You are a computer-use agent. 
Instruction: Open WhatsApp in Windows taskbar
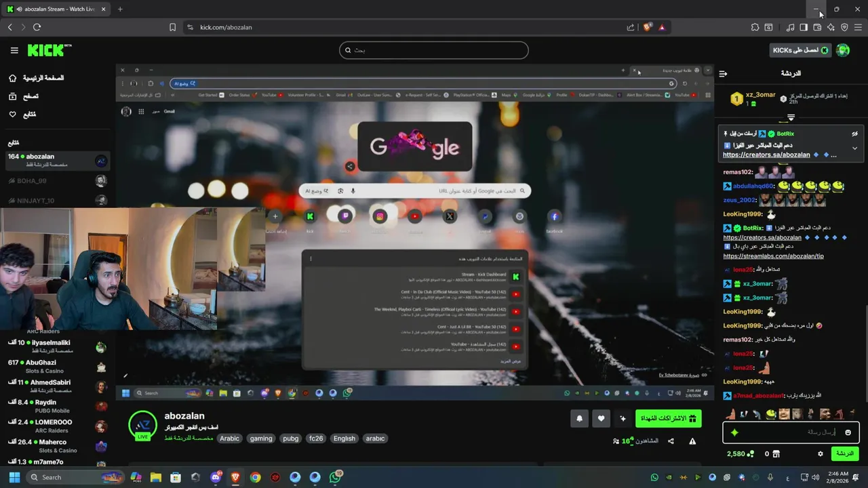click(x=335, y=477)
